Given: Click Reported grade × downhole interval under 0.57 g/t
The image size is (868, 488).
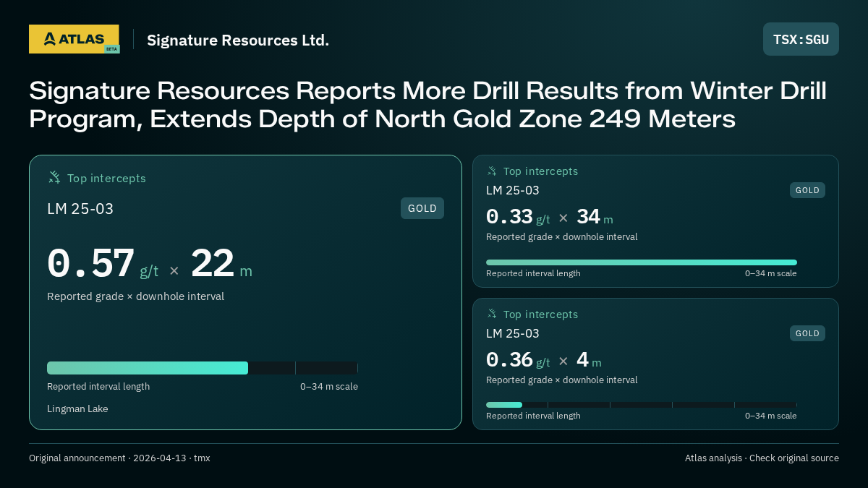Looking at the screenshot, I should tap(135, 296).
